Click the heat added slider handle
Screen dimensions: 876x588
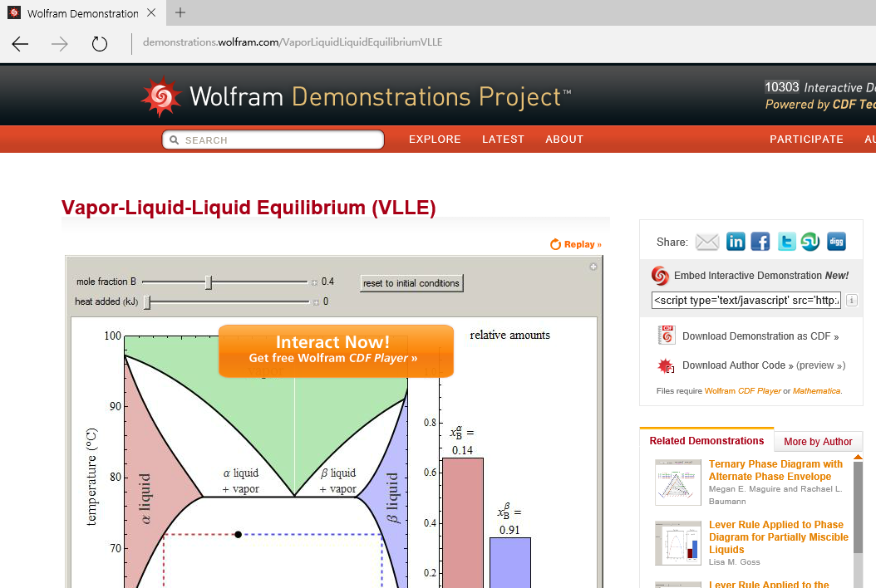[147, 302]
